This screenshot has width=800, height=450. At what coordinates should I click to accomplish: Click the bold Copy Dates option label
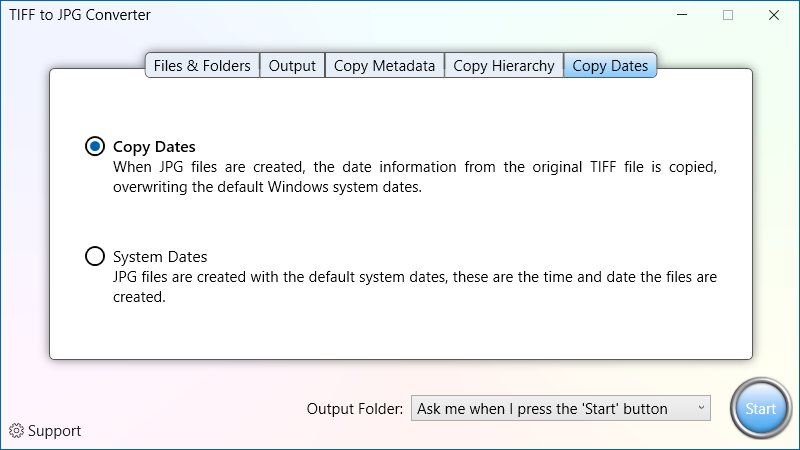154,146
